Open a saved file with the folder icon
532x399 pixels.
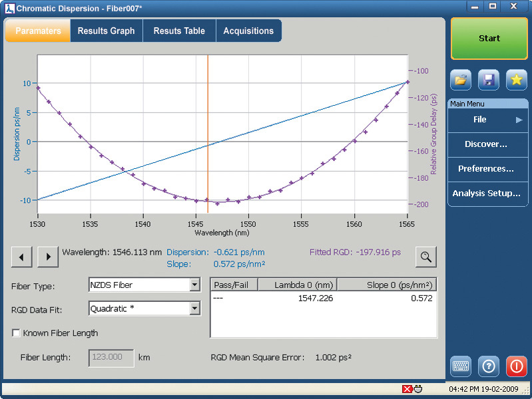pos(461,80)
